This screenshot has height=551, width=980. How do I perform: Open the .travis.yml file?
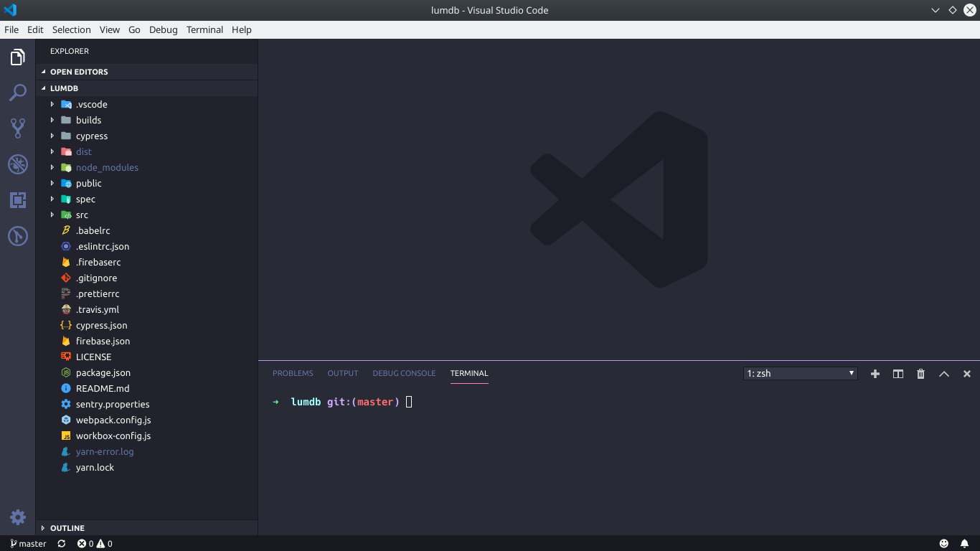[146, 310]
